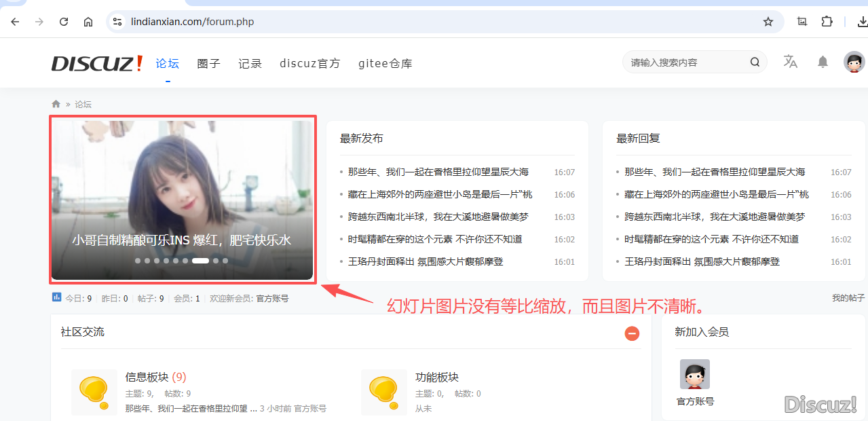Click the breadcrumb home icon
The width and height of the screenshot is (868, 421).
[x=56, y=104]
